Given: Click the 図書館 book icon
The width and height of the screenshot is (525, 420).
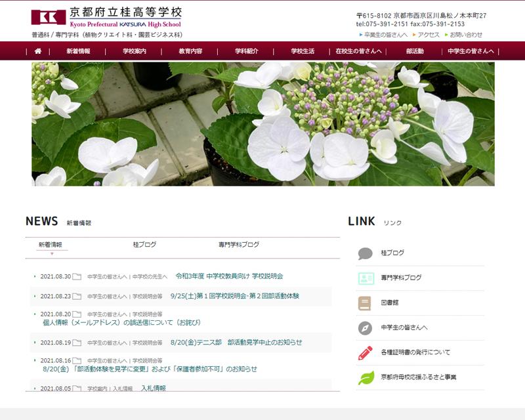Looking at the screenshot, I should click(366, 303).
